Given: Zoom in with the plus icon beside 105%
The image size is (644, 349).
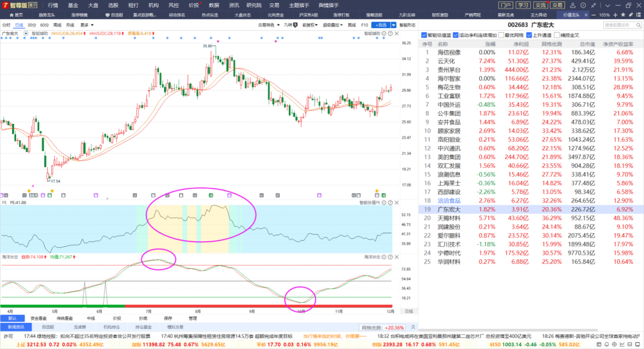Looking at the screenshot, I should tap(615, 15).
